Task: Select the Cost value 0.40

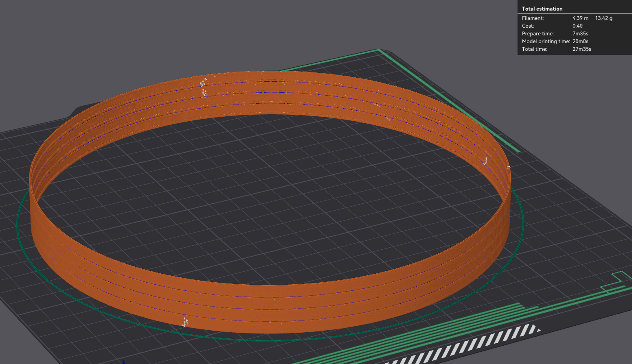Action: coord(577,26)
